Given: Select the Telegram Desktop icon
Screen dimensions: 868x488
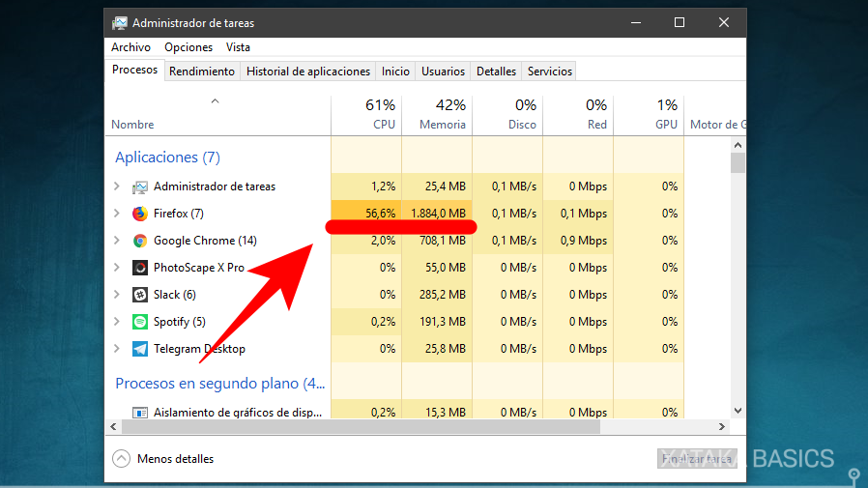Looking at the screenshot, I should [x=140, y=349].
